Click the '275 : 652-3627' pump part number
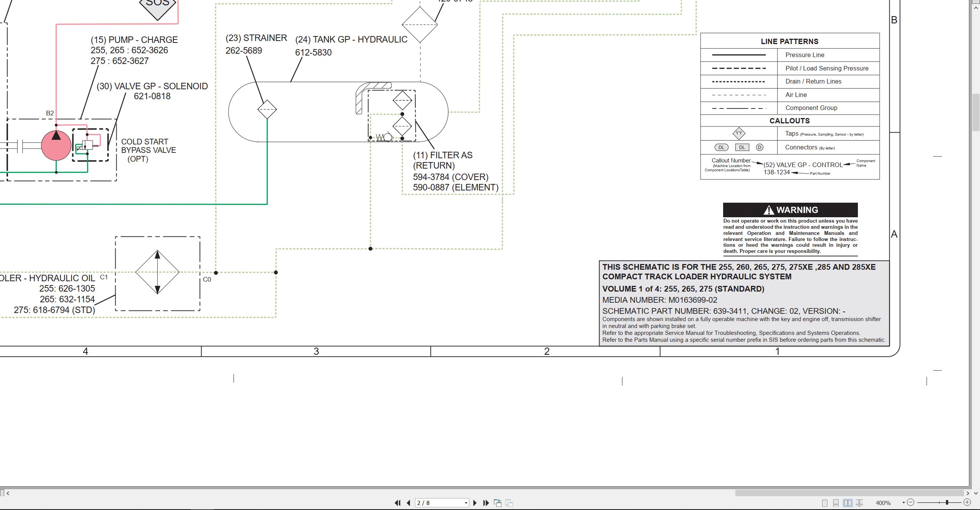This screenshot has width=980, height=510. pos(119,61)
